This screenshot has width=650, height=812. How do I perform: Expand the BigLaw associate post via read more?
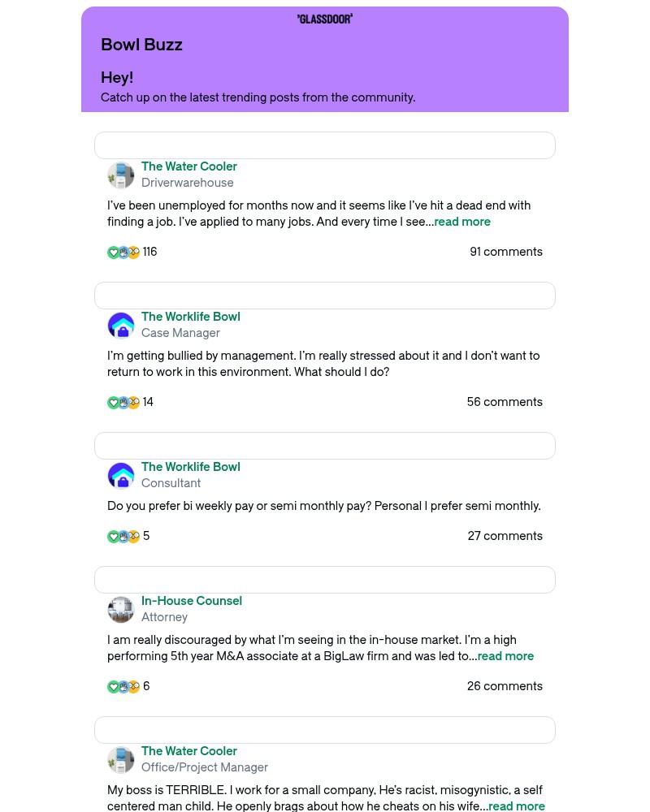pyautogui.click(x=505, y=656)
